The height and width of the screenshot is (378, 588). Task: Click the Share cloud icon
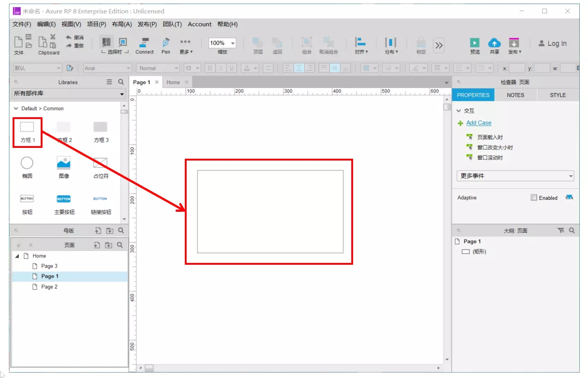[494, 43]
